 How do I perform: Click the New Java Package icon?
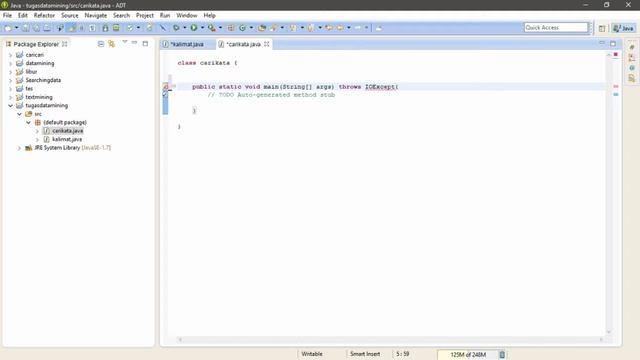[x=231, y=28]
